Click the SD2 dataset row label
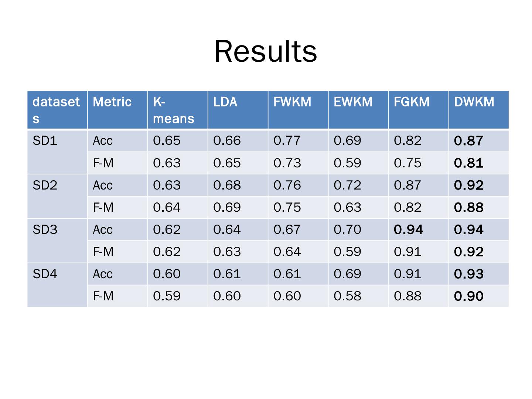Screen dimensions: 532x399 point(45,185)
